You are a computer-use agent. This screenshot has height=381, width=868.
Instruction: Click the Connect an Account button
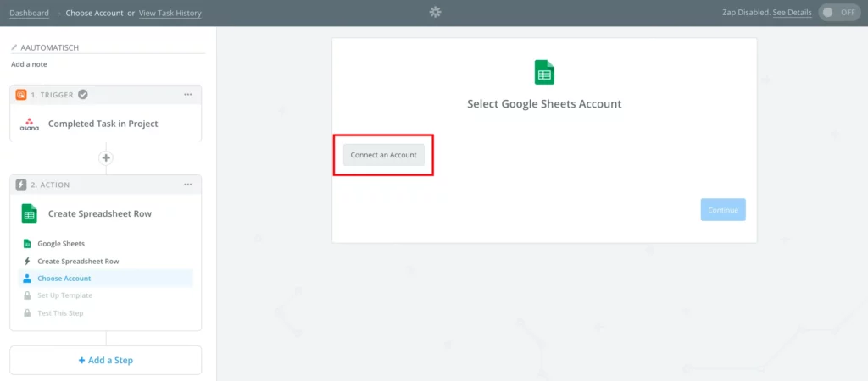pyautogui.click(x=384, y=155)
